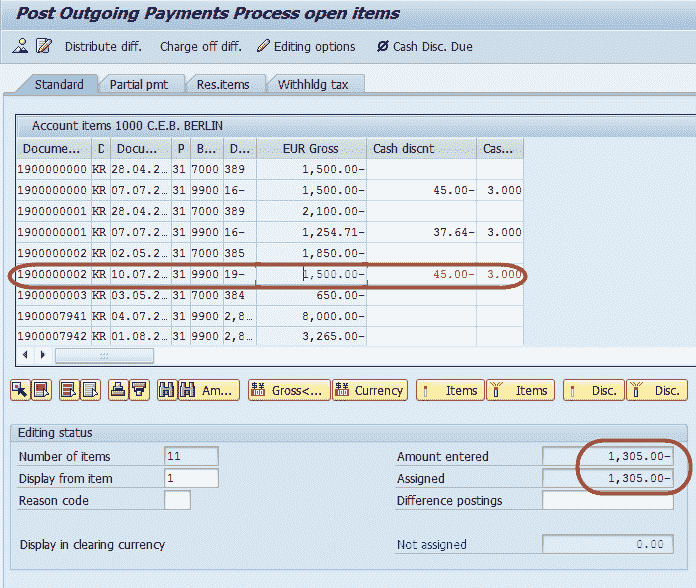The image size is (696, 588).
Task: Click the Cash discnt column header
Action: coord(421,149)
